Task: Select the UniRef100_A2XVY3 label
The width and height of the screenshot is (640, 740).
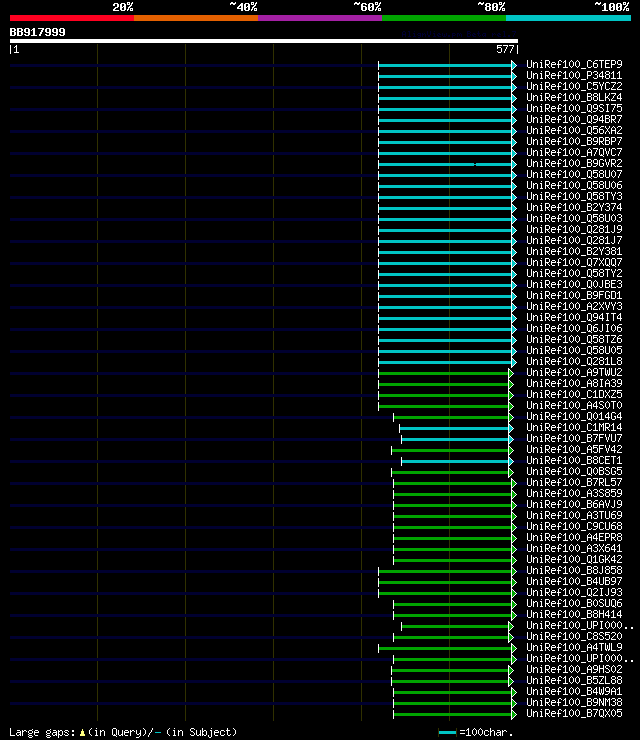Action: pos(574,307)
